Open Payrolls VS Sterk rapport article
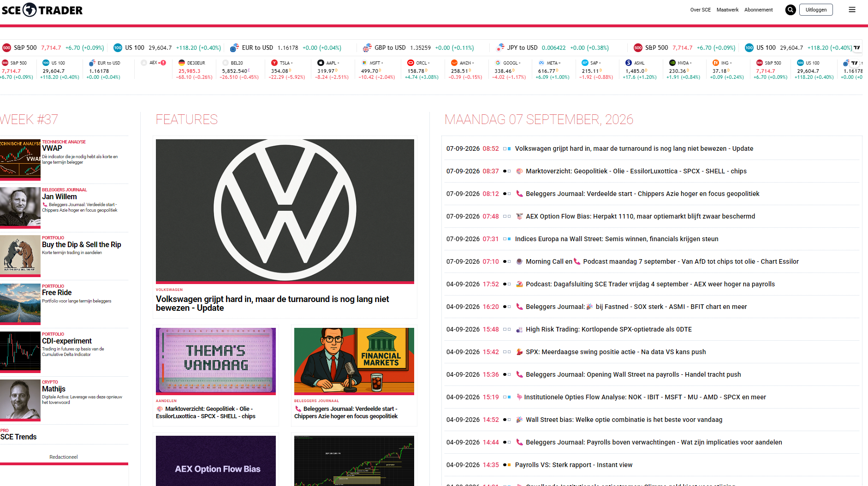 tap(574, 465)
